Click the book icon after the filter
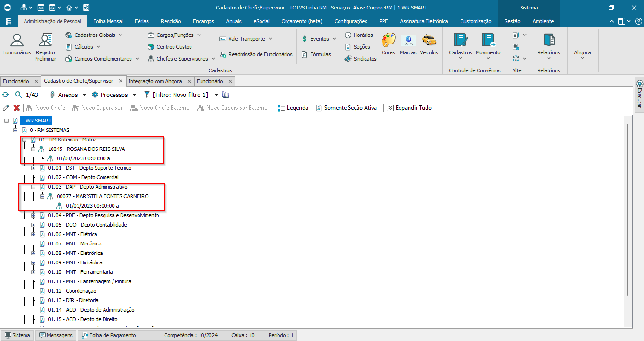The width and height of the screenshot is (644, 341). point(226,95)
